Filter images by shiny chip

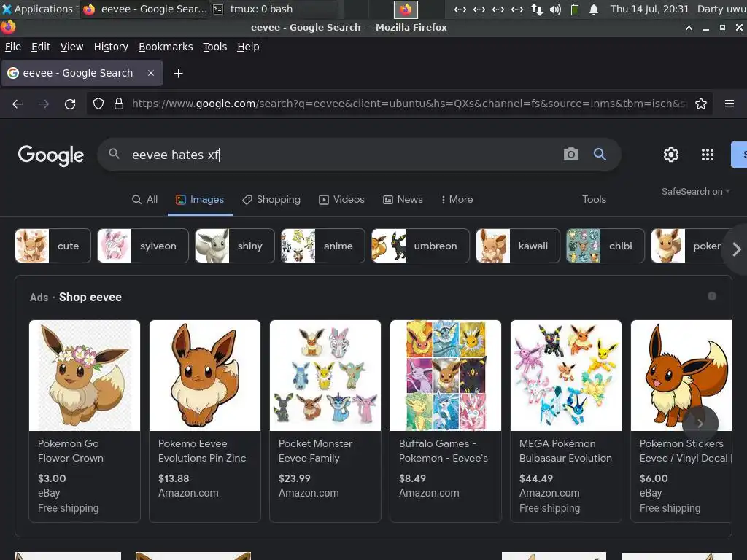pos(235,246)
